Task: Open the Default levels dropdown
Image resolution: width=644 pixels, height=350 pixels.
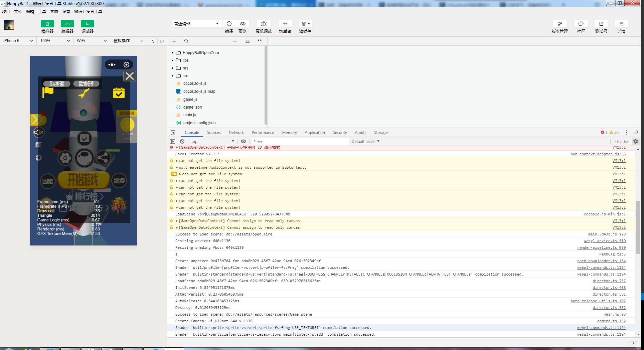Action: pos(365,142)
